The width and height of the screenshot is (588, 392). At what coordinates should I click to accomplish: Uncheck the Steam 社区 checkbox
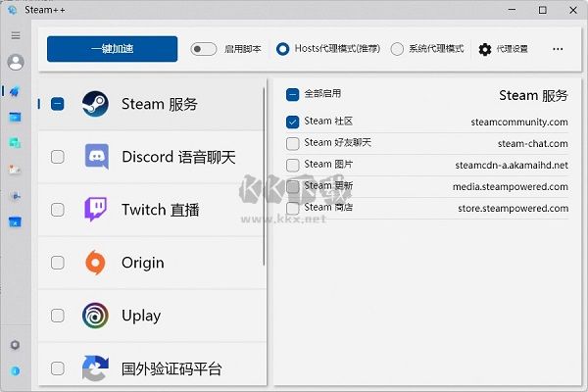(292, 122)
